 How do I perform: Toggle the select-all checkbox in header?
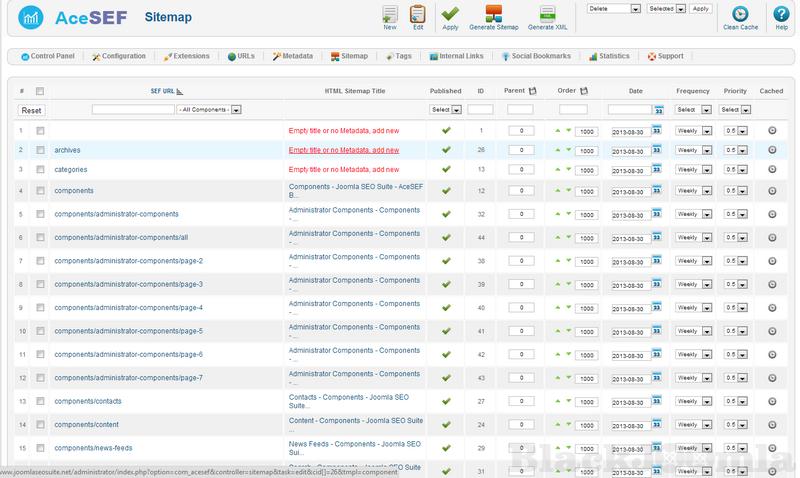click(40, 91)
